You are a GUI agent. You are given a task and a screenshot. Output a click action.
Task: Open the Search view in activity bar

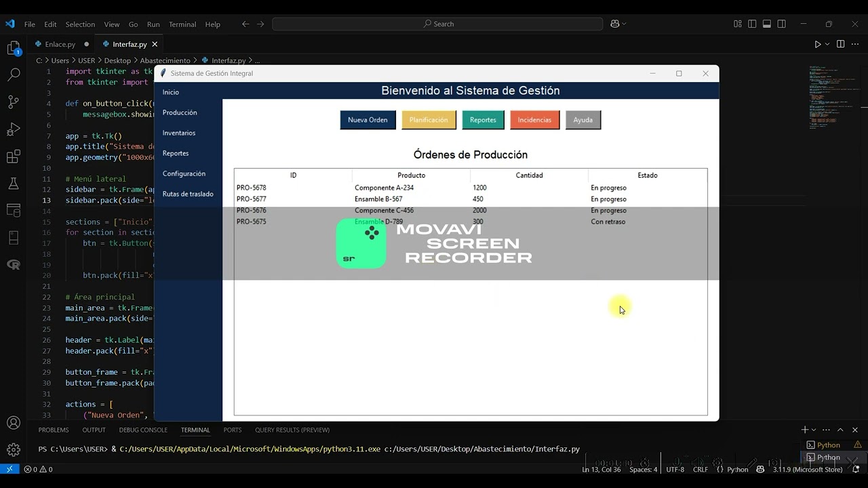point(14,75)
